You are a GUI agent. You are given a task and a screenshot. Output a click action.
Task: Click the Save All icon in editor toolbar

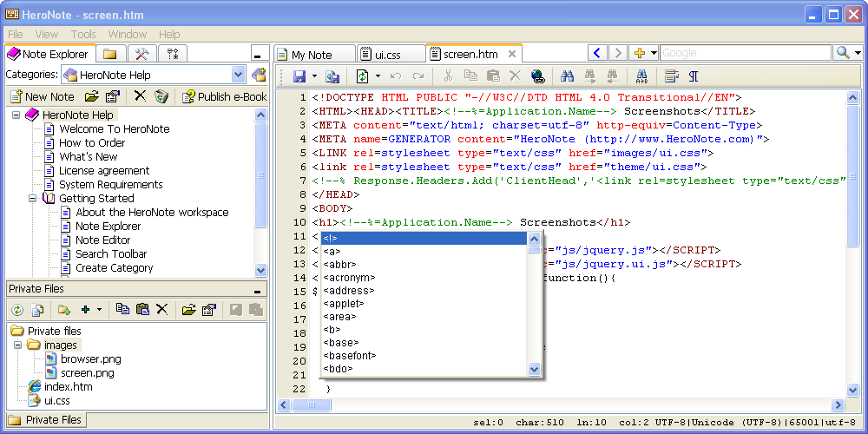click(x=332, y=76)
